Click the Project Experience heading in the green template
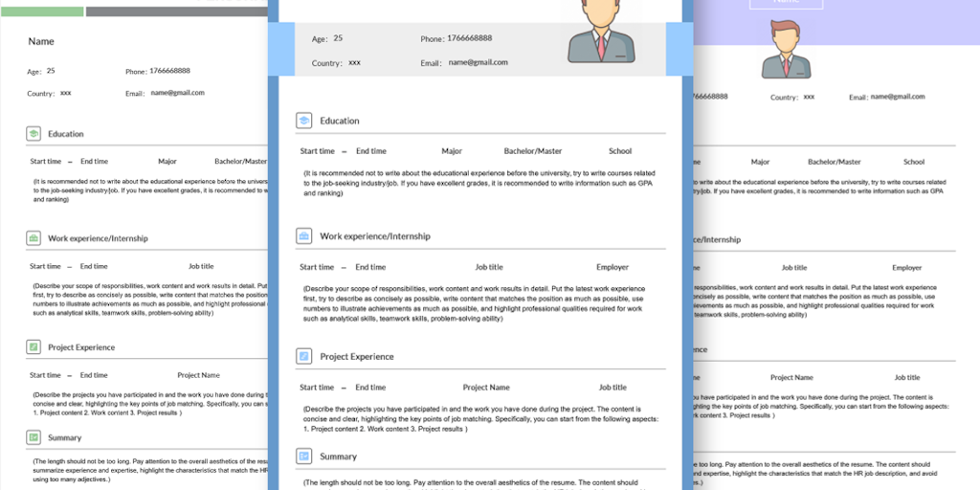Image resolution: width=980 pixels, height=490 pixels. pos(81,346)
